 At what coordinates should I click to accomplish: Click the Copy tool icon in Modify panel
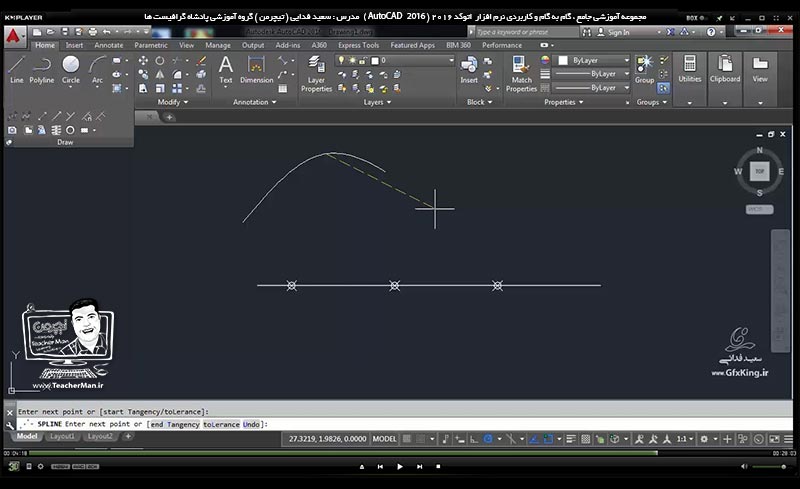tap(143, 75)
